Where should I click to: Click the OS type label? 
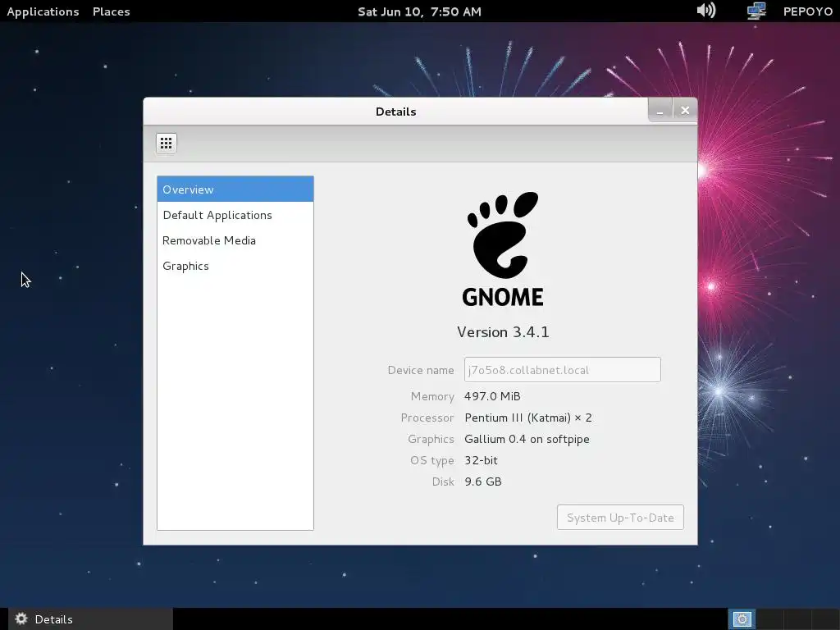pyautogui.click(x=431, y=461)
